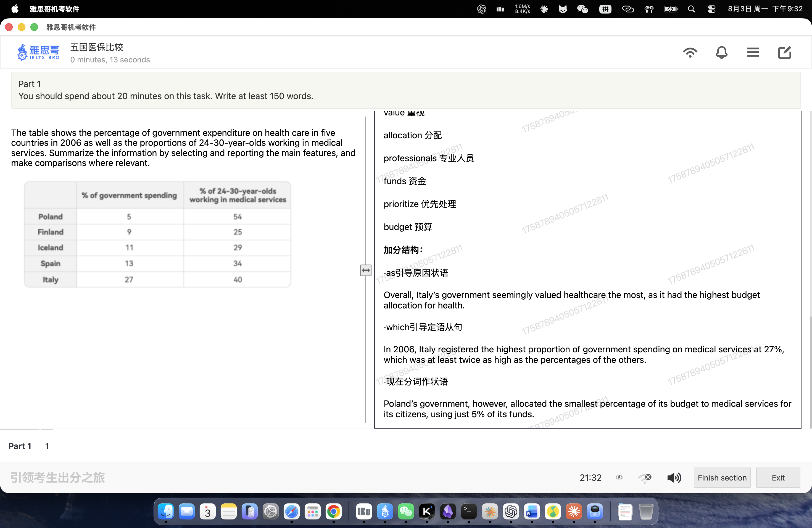Screen dimensions: 812x528
Task: Open Control Center in menu bar
Action: (711, 9)
